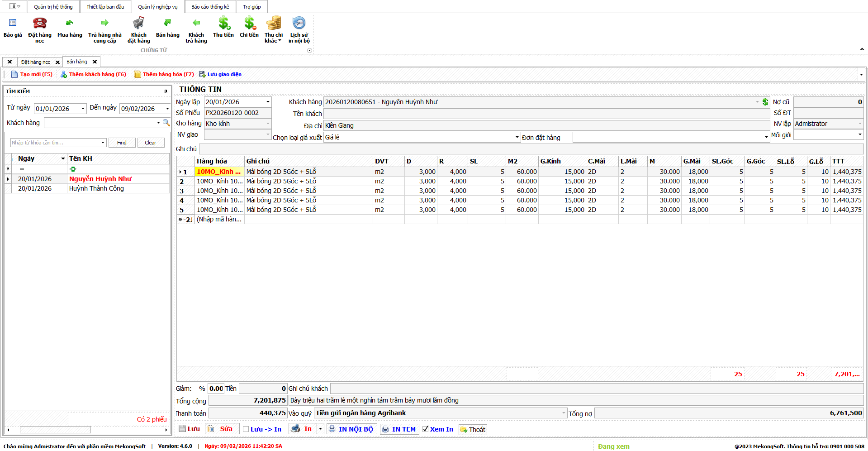This screenshot has height=451, width=868.
Task: Open the Chọn loại giá xuất dropdown
Action: [x=517, y=137]
